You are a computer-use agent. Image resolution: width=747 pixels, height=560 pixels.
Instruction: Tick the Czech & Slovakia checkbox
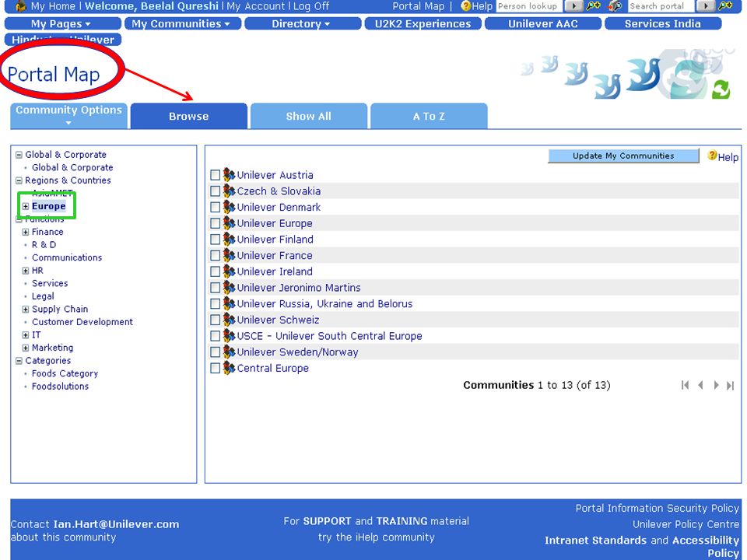pos(215,191)
